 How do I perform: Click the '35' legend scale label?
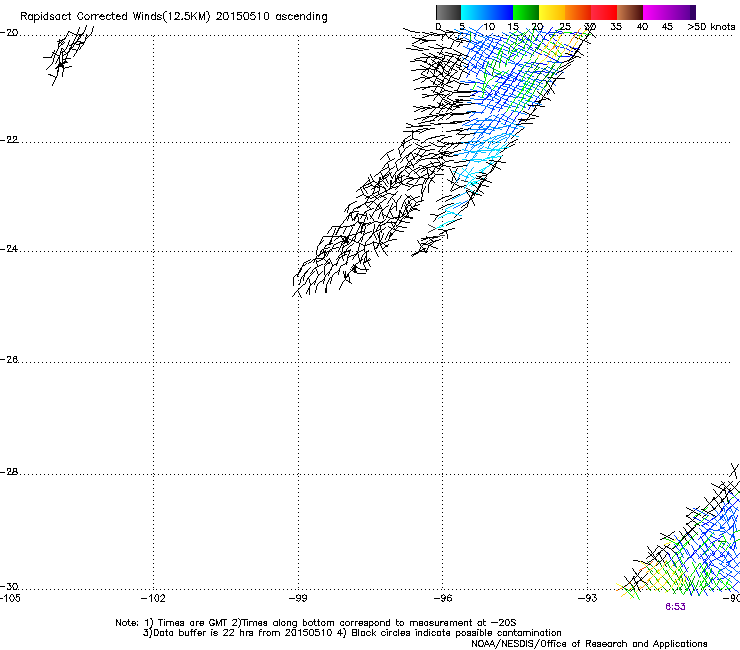(x=616, y=27)
